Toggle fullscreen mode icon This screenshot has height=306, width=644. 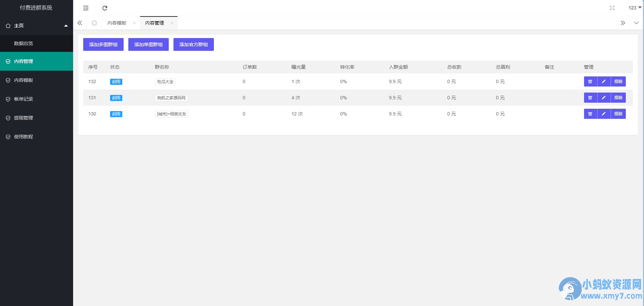click(x=612, y=8)
